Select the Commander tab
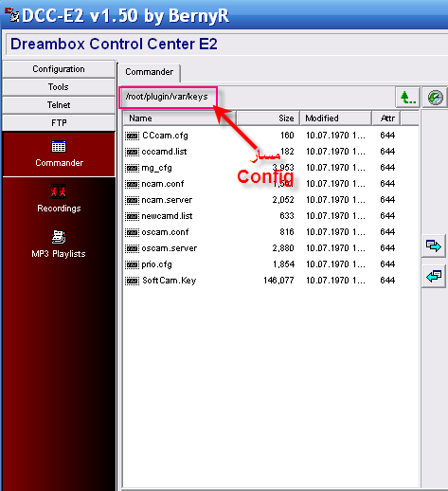 click(x=150, y=72)
